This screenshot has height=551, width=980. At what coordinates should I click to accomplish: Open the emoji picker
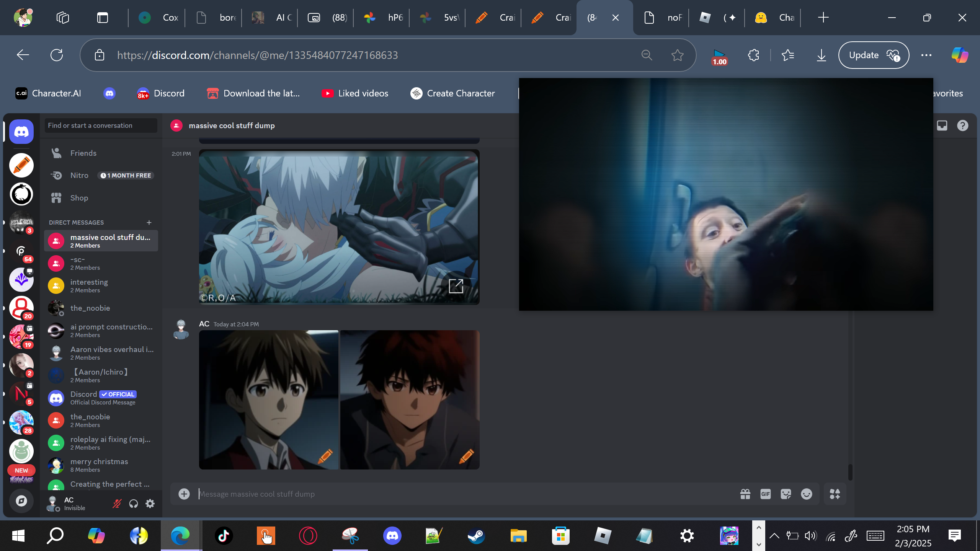807,494
